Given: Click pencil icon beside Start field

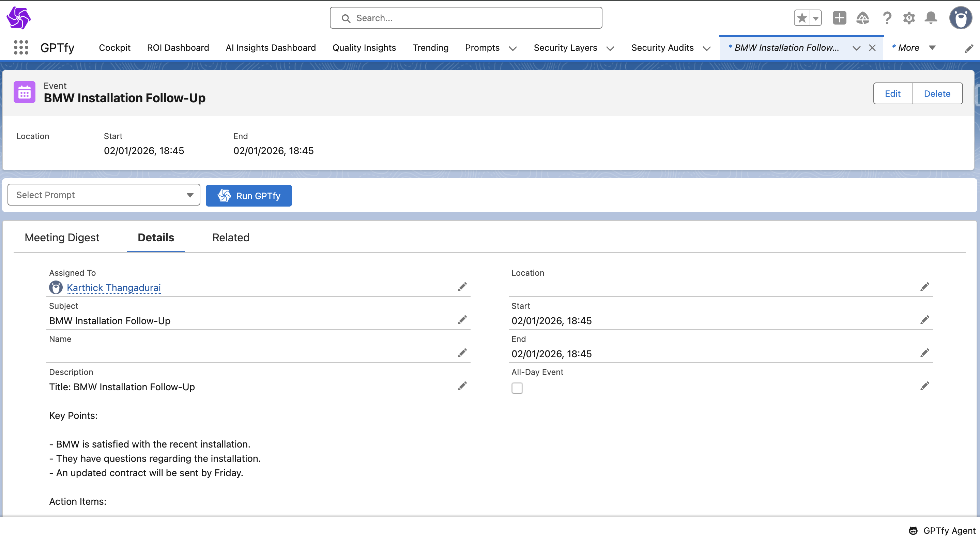Looking at the screenshot, I should point(924,320).
